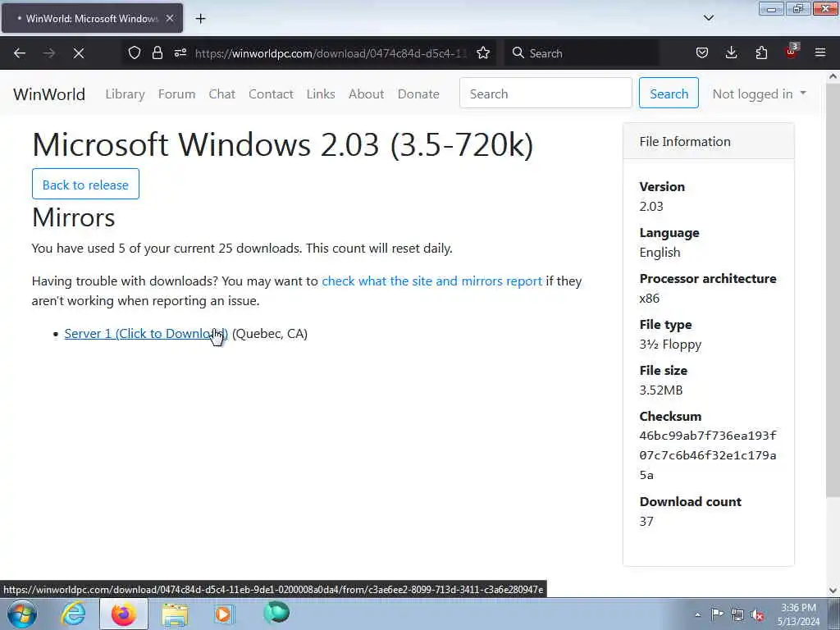
Task: Click the Processor architecture value x86
Action: click(x=650, y=299)
